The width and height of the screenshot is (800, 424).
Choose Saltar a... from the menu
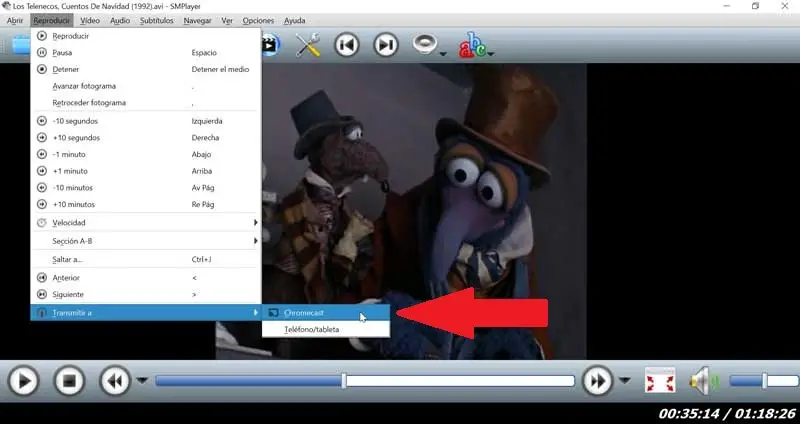tap(146, 259)
